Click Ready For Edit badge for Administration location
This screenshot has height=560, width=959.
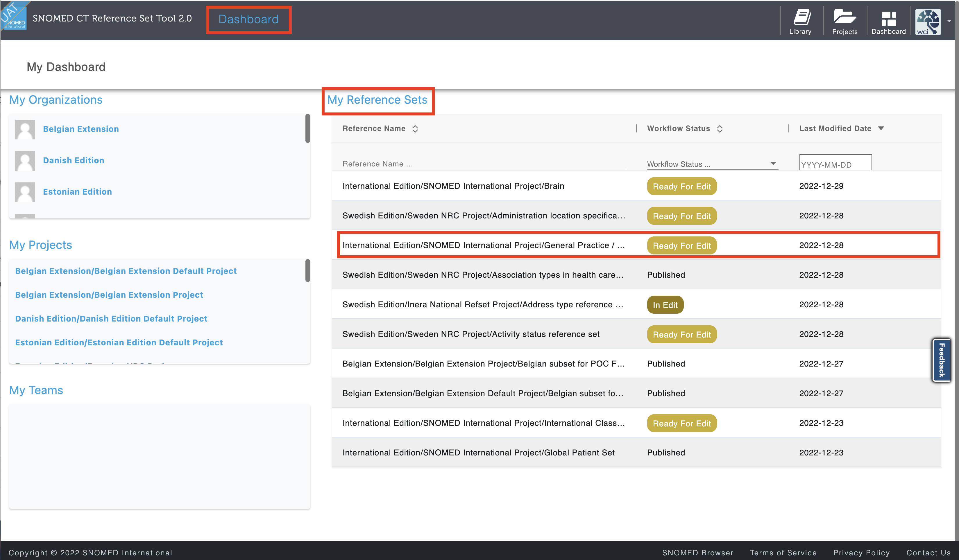[681, 216]
